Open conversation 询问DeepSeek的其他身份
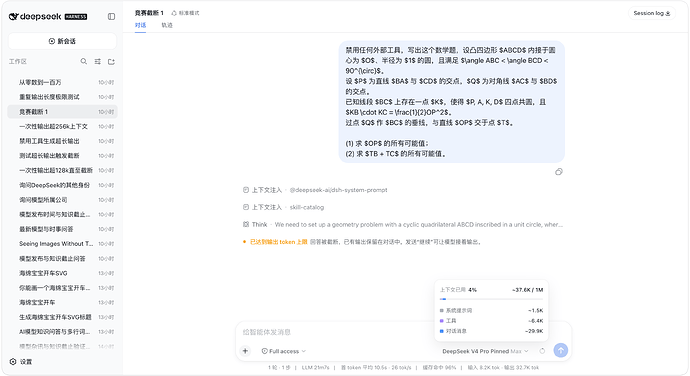690x376 pixels. click(62, 185)
